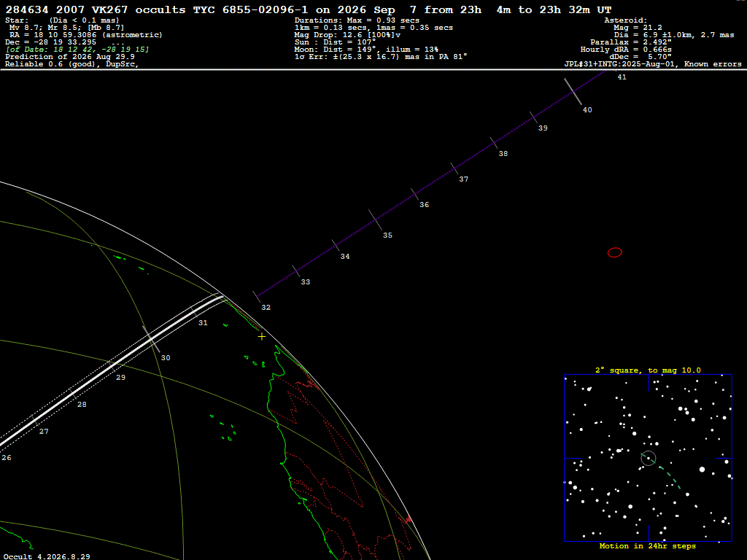Click the circled target star in the chart

649,458
